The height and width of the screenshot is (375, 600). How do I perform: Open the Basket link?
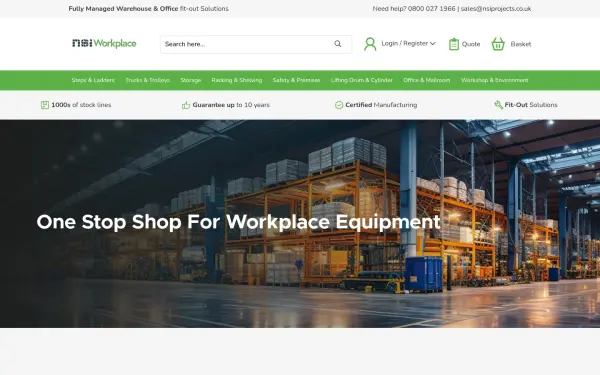tap(521, 44)
